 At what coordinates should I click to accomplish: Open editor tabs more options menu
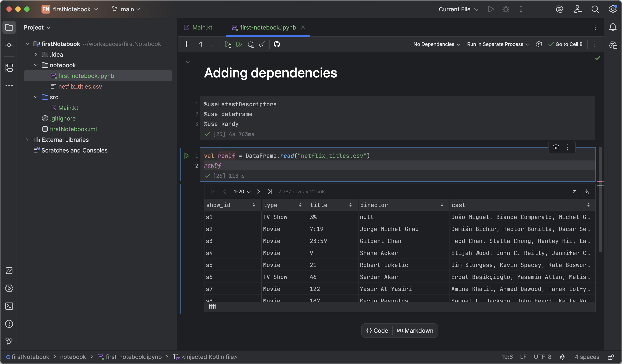pos(595,27)
